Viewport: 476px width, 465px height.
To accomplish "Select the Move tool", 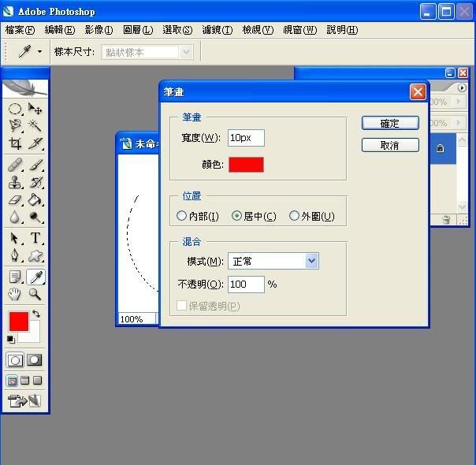I will [35, 109].
